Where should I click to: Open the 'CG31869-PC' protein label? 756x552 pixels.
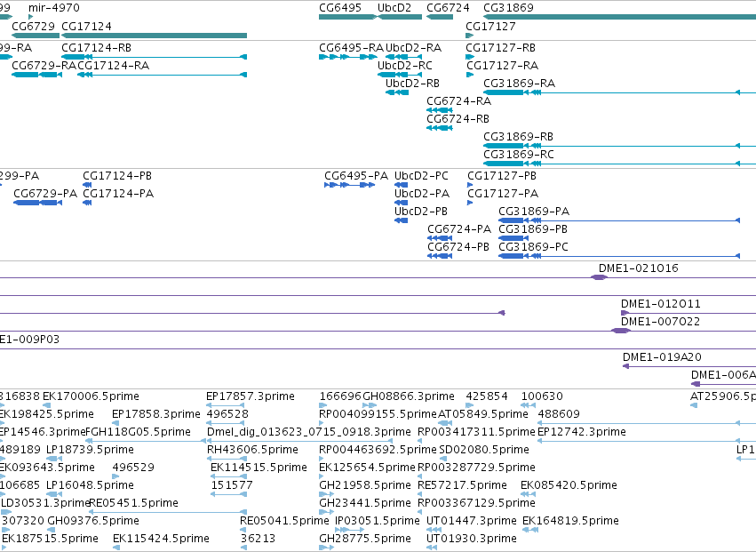pos(534,247)
